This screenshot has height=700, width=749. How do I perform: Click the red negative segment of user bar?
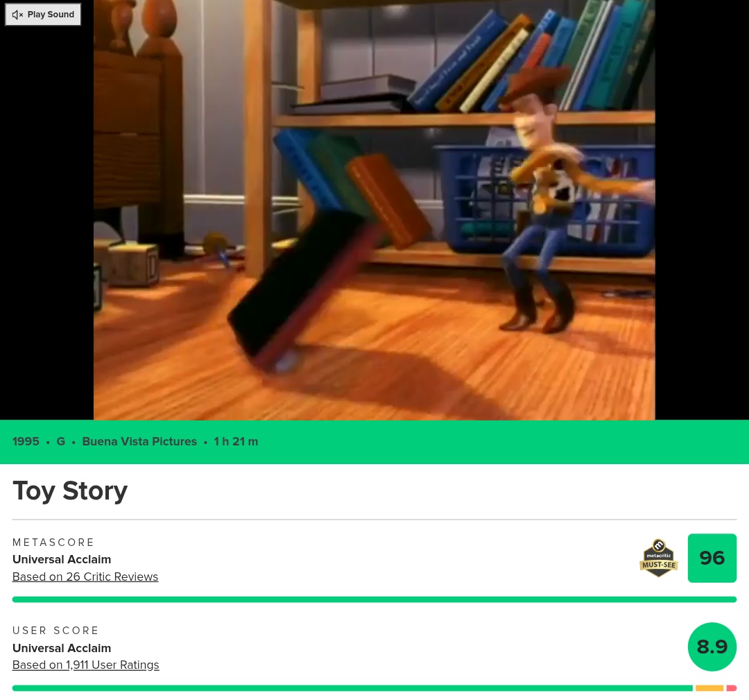(x=732, y=688)
